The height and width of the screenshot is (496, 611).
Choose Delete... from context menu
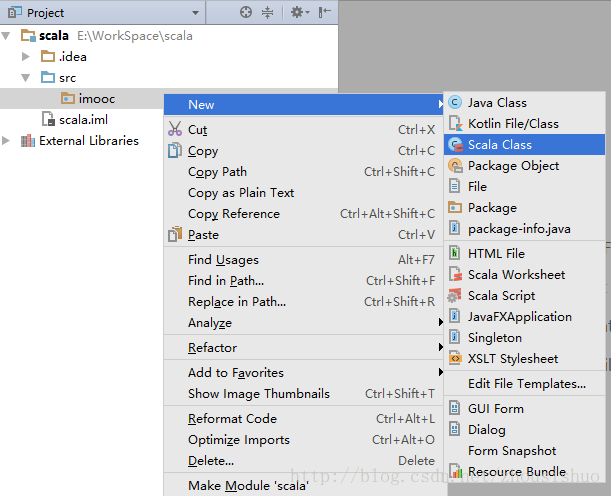pyautogui.click(x=304, y=461)
